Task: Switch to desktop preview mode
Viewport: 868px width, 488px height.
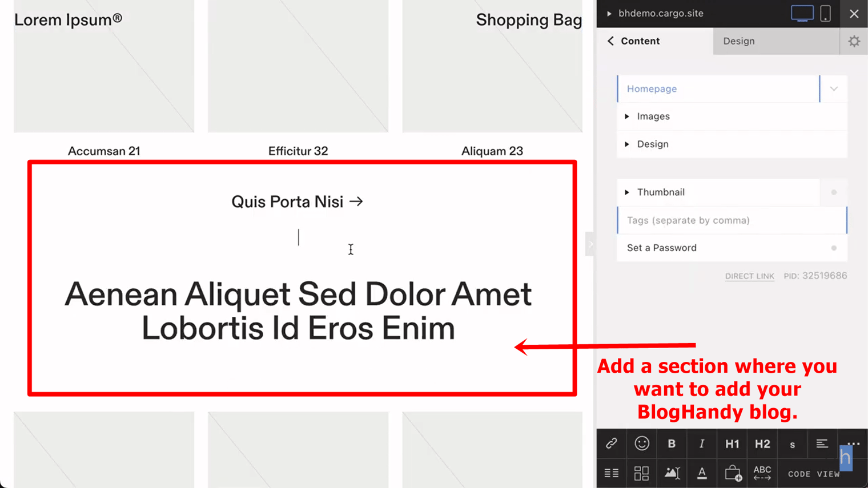Action: click(802, 13)
